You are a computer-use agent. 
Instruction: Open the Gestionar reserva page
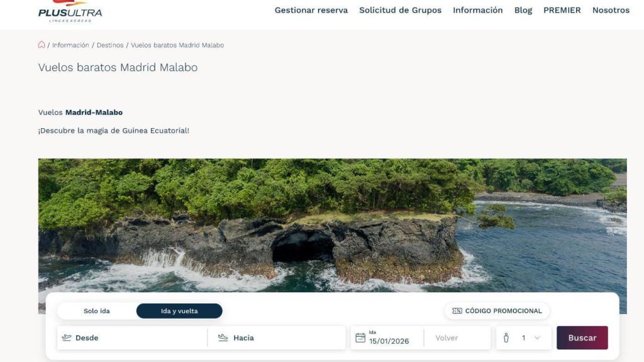[x=311, y=10]
